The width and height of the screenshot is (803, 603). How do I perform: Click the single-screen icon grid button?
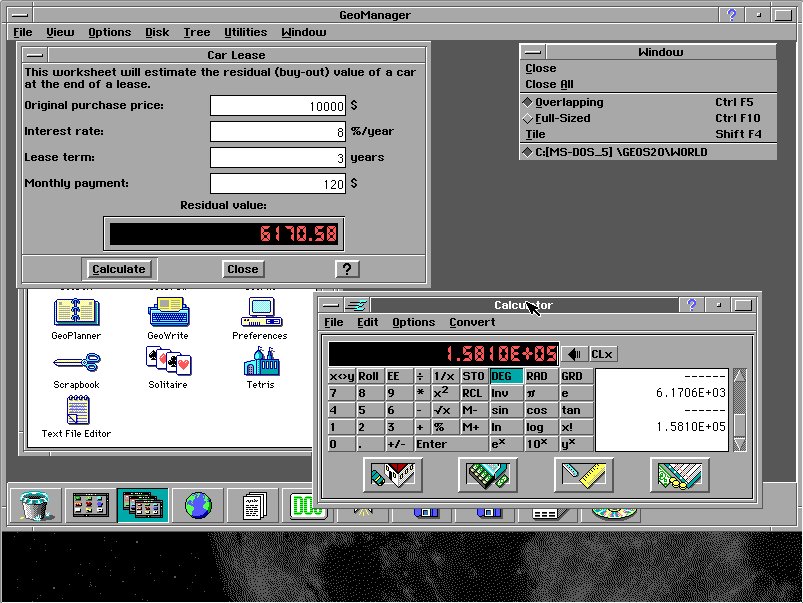click(91, 505)
